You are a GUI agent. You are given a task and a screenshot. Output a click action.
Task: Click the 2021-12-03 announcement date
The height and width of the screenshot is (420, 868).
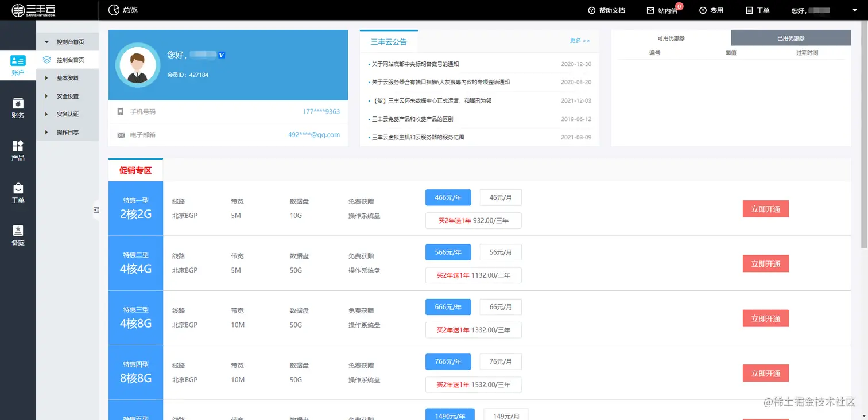point(576,100)
